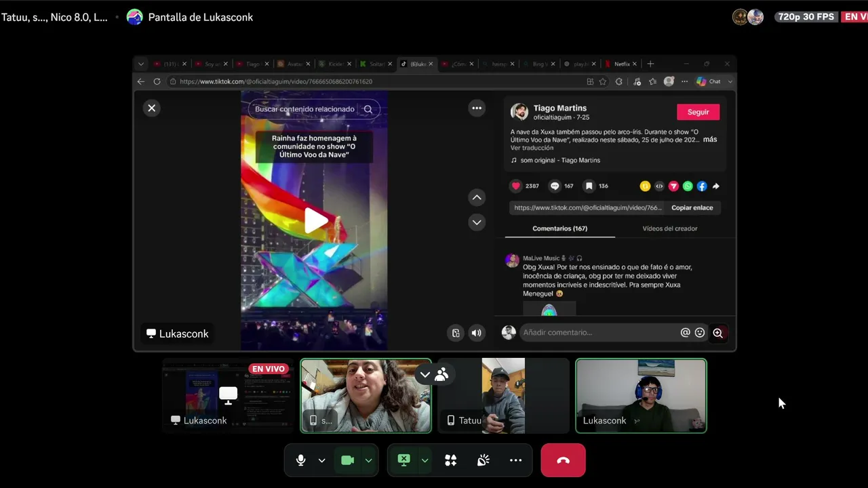This screenshot has width=868, height=488.
Task: Click the @ mention icon in comment box
Action: click(x=686, y=333)
